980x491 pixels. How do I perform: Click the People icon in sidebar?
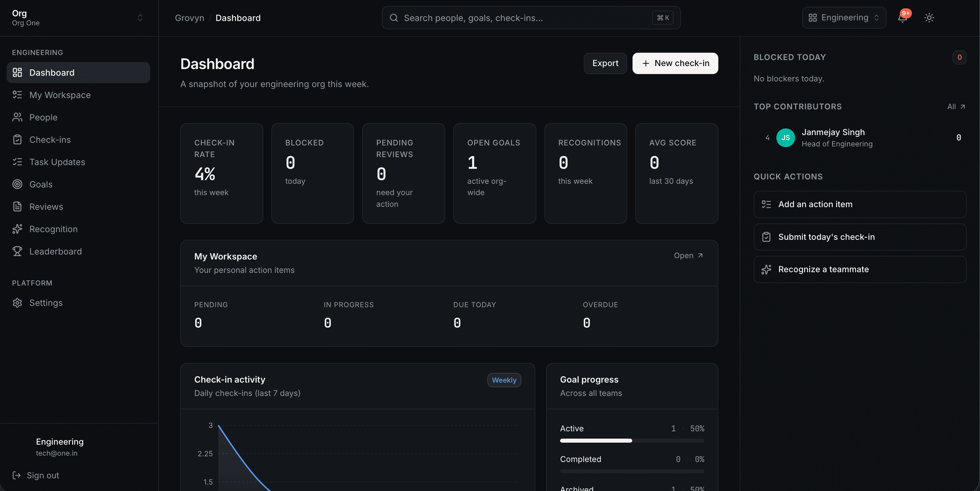click(17, 117)
